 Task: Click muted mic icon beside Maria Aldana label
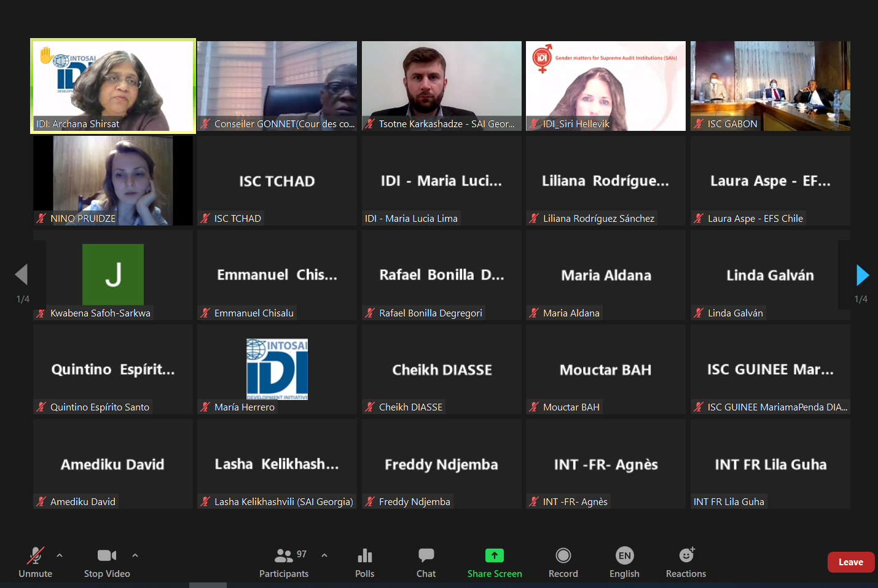pyautogui.click(x=534, y=313)
